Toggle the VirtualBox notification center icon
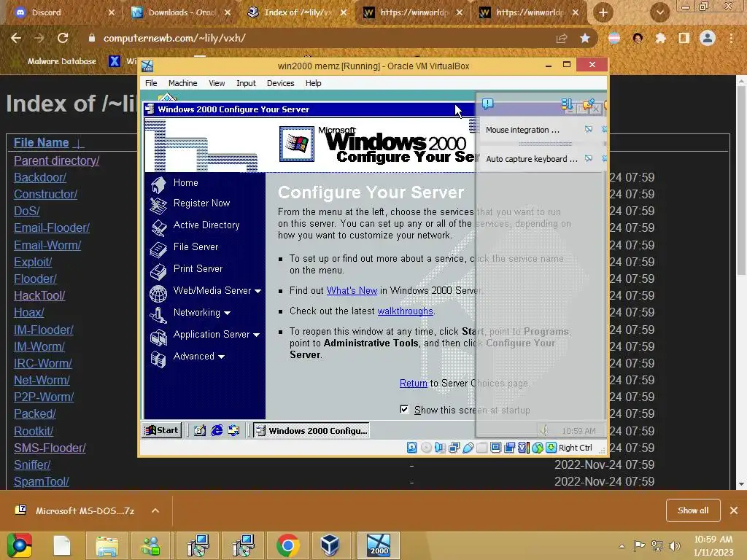This screenshot has height=560, width=747. [x=487, y=104]
